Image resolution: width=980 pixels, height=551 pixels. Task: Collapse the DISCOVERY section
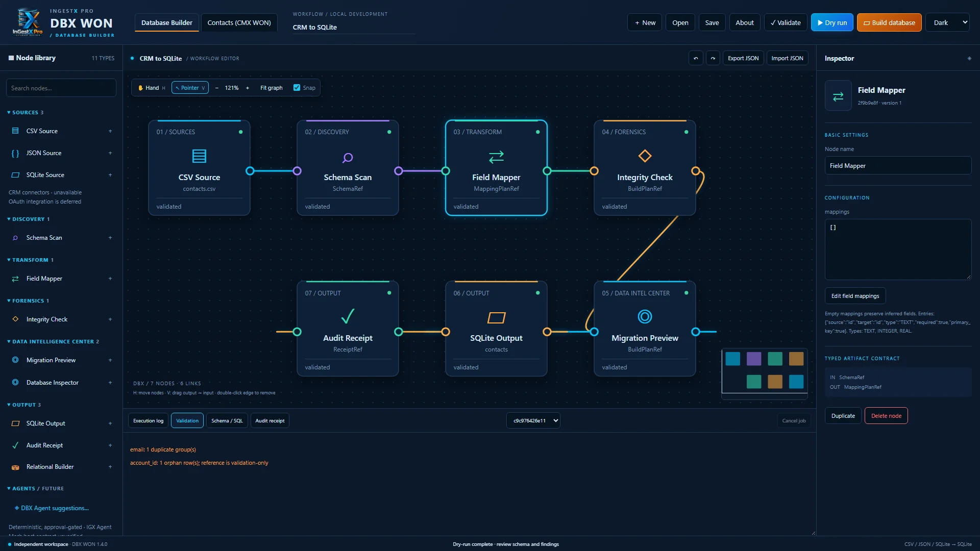(x=28, y=219)
